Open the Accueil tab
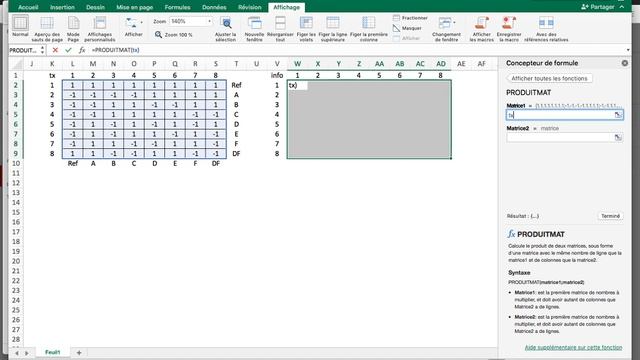Screen dimensions: 640x360 tap(28, 7)
